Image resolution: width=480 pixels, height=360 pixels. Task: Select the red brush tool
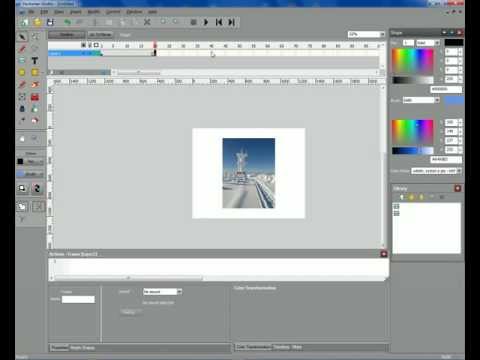coord(22,85)
